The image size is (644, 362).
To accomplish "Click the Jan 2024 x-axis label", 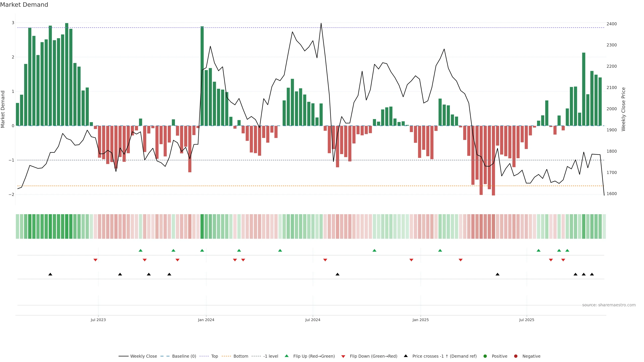I will [206, 320].
